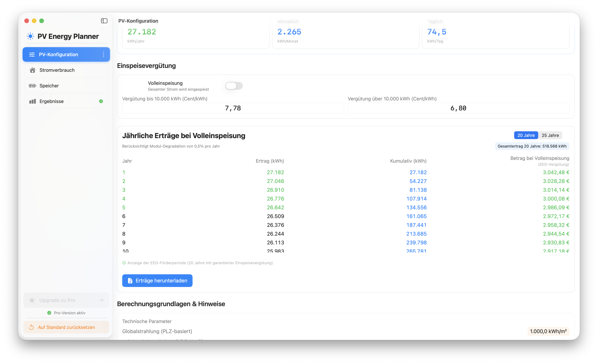The height and width of the screenshot is (364, 598).
Task: Click the arrow on Upgrade zu Pro
Action: coord(101,300)
